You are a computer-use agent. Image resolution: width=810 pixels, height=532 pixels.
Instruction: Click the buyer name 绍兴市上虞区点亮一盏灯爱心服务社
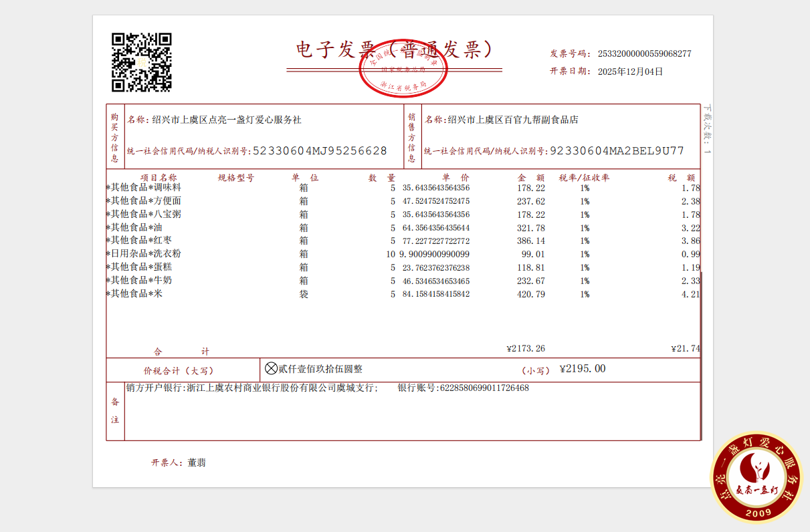click(x=227, y=120)
